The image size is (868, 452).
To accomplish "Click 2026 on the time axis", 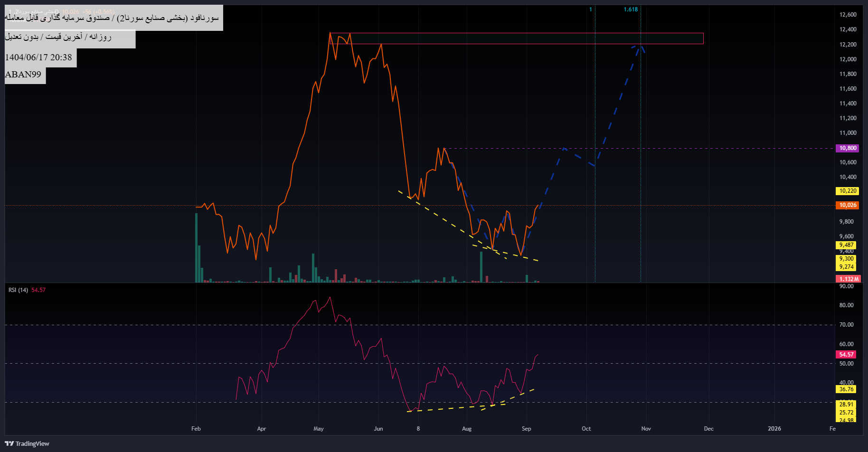I will tap(774, 429).
